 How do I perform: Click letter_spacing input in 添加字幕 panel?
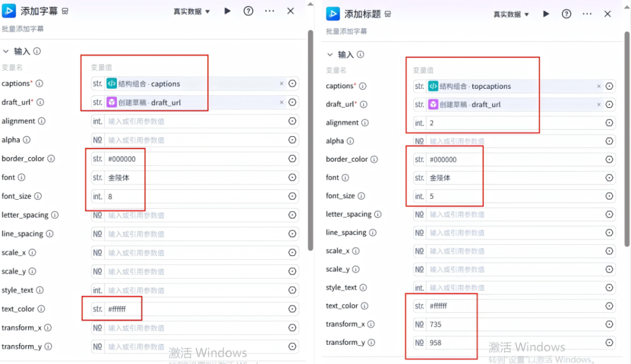195,215
